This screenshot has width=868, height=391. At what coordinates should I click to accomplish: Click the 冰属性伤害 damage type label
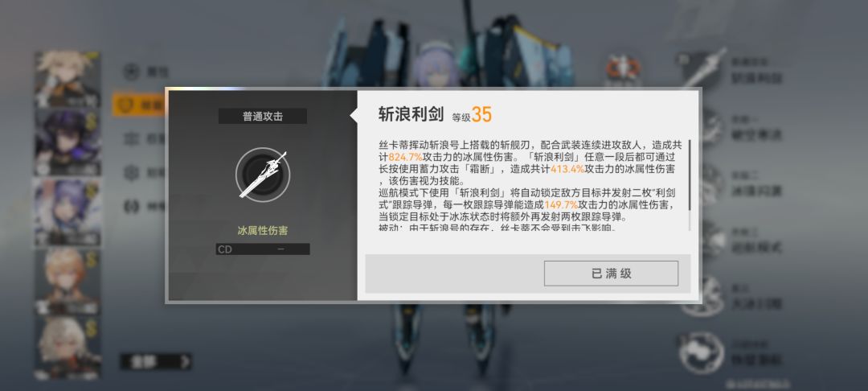point(263,231)
